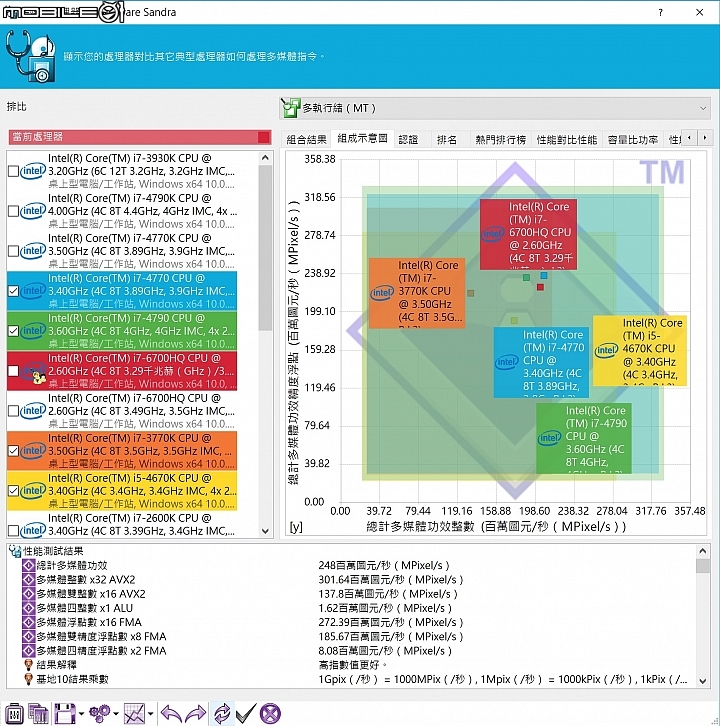Screen dimensions: 720x726
Task: Open the save icon dropdown arrow
Action: click(x=81, y=714)
